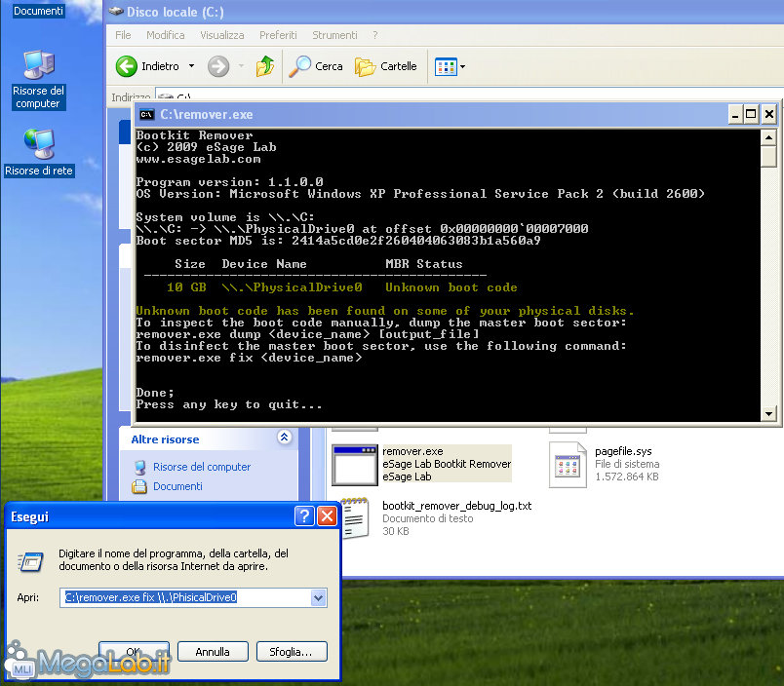Viewport: 784px width, 686px height.
Task: Click the Annulla button
Action: coord(213,652)
